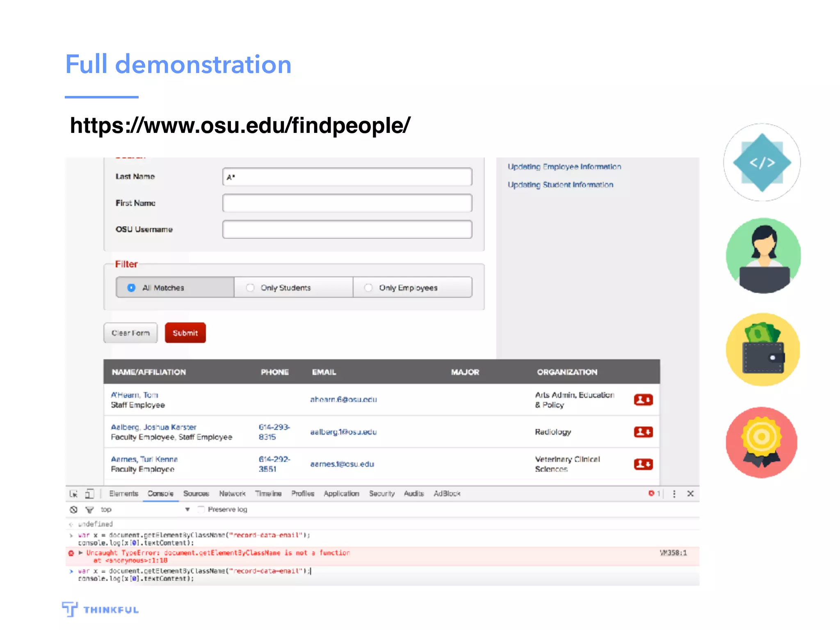The image size is (840, 630).
Task: Click the Submit button
Action: click(x=185, y=333)
